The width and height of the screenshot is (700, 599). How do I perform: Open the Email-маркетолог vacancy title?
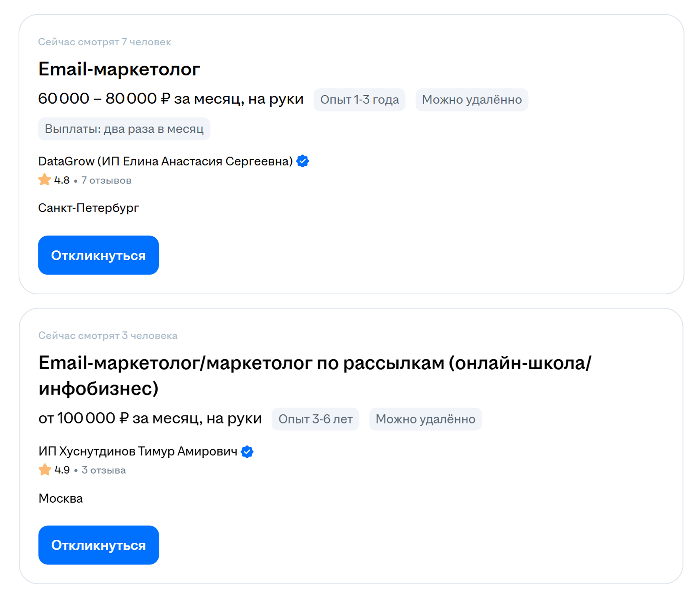click(x=119, y=69)
